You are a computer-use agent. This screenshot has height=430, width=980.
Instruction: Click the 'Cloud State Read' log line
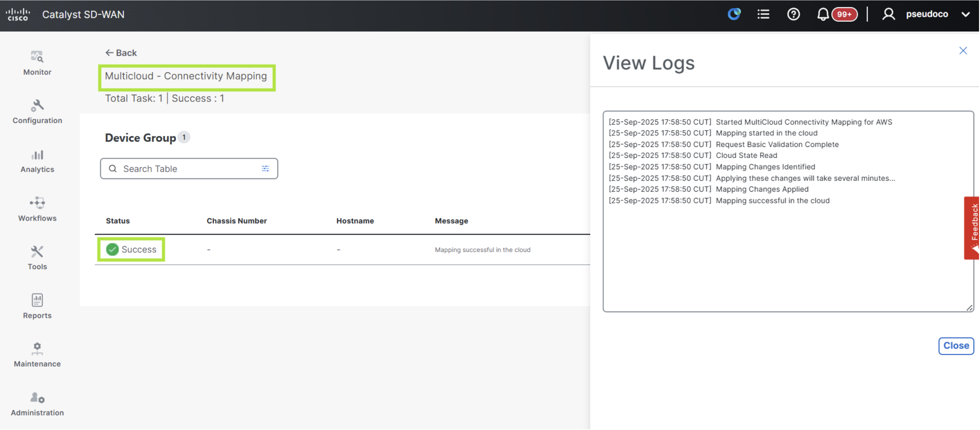pos(746,155)
